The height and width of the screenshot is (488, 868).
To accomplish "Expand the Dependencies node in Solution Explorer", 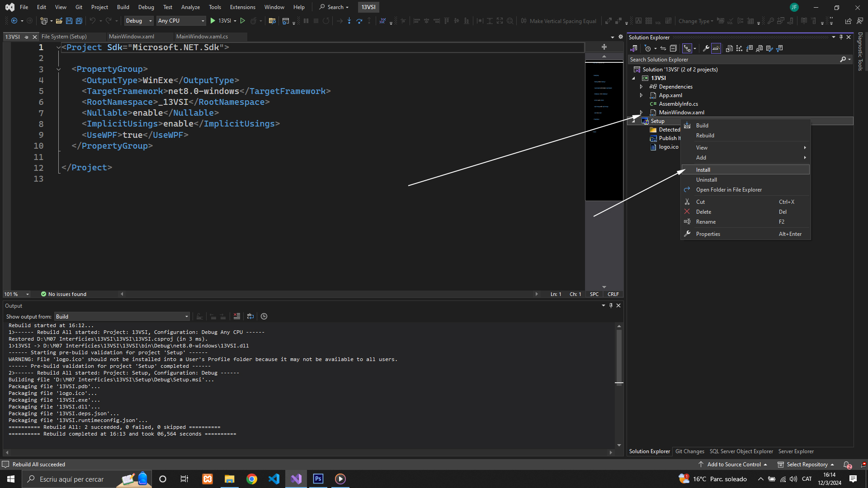I will pos(641,87).
